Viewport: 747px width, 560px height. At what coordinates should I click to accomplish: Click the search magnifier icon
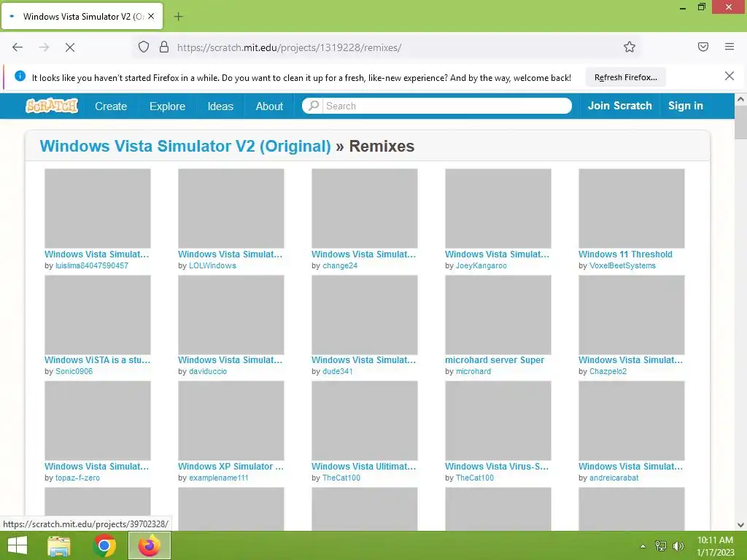pyautogui.click(x=314, y=106)
